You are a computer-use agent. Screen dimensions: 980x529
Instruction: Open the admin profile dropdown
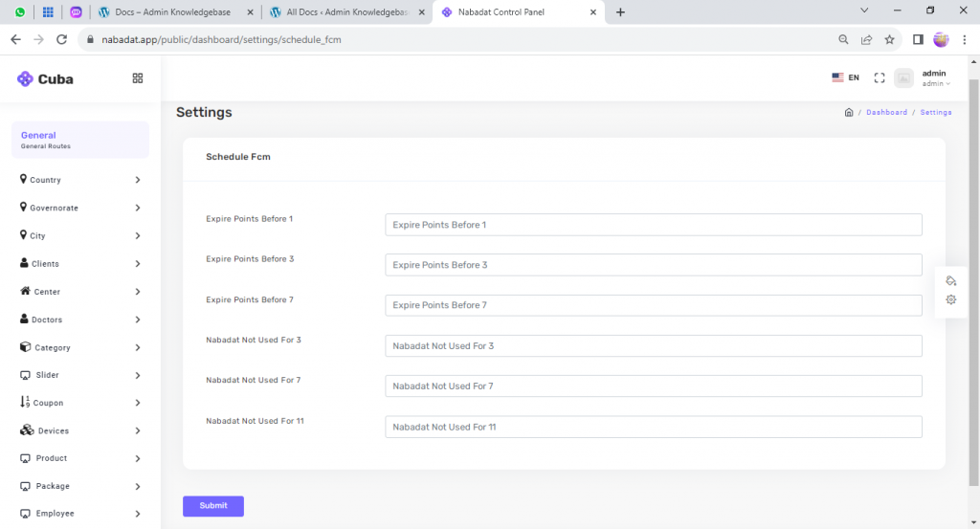[x=933, y=78]
